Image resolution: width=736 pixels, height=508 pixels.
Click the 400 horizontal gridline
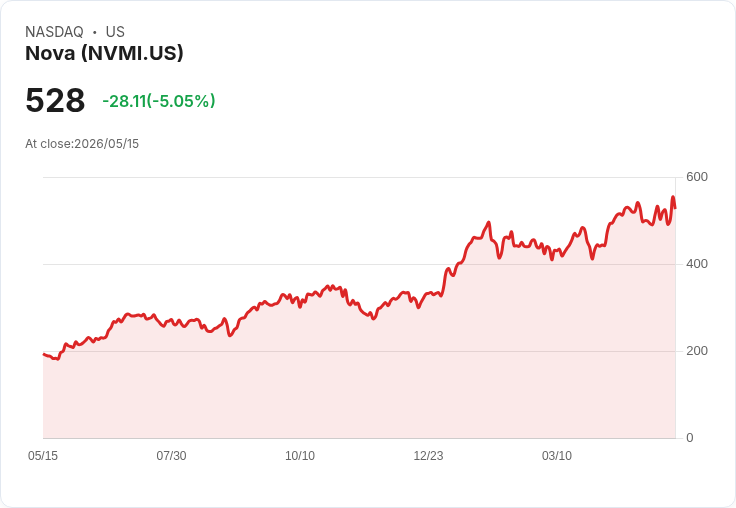tap(359, 264)
